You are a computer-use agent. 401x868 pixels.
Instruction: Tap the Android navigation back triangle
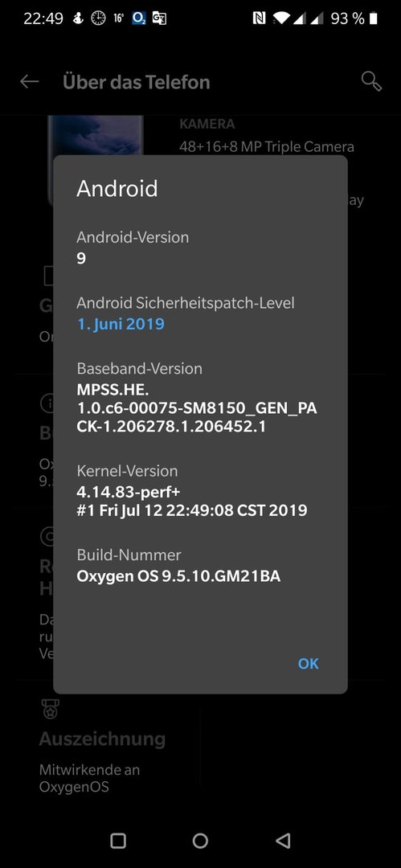pyautogui.click(x=283, y=841)
